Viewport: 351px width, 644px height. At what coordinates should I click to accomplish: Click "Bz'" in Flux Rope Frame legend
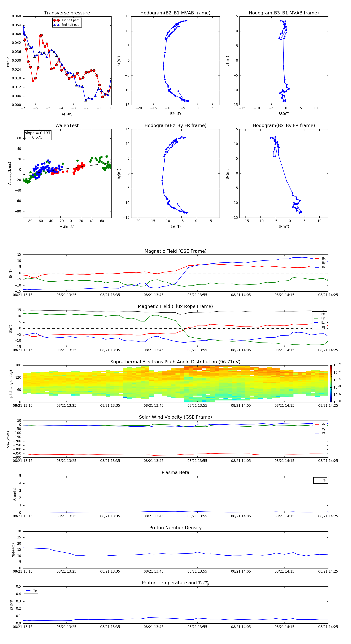click(323, 323)
